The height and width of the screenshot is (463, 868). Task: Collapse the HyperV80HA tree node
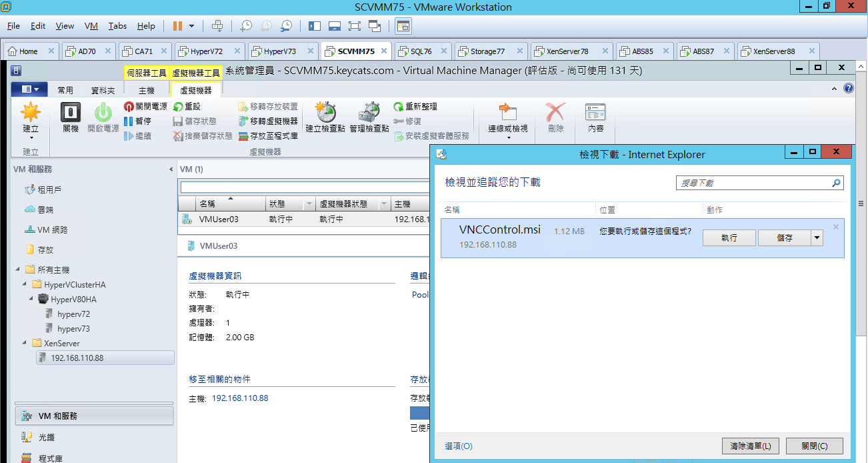(31, 299)
